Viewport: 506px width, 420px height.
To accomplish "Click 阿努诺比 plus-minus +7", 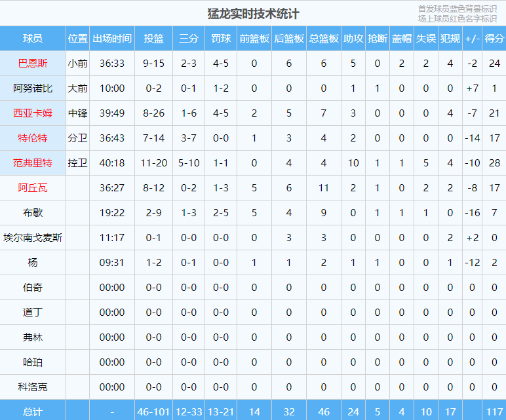I will 473,88.
